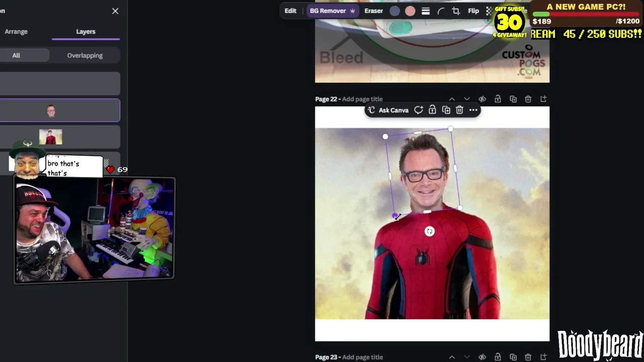Image resolution: width=644 pixels, height=362 pixels.
Task: Click the top-left resize handle of face
Action: click(385, 136)
